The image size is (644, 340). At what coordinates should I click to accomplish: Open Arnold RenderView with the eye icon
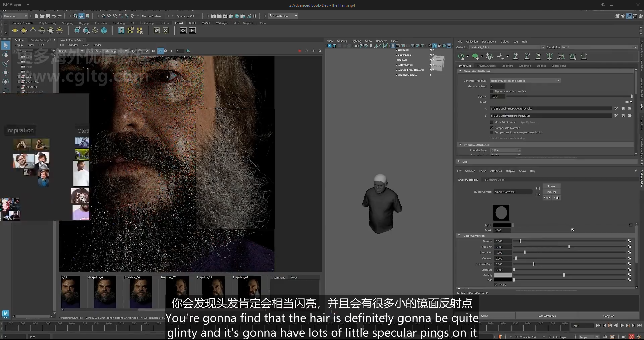pyautogui.click(x=183, y=31)
